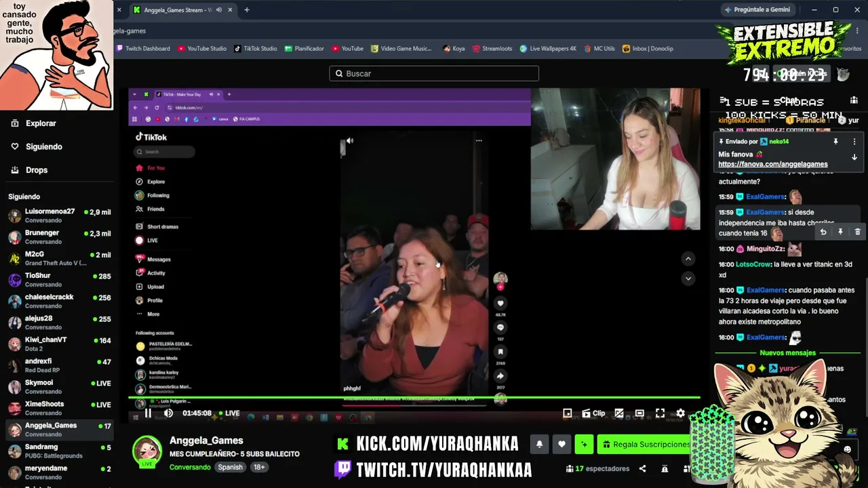Open Siguiendo in the Kick sidebar
868x488 pixels.
coord(43,146)
